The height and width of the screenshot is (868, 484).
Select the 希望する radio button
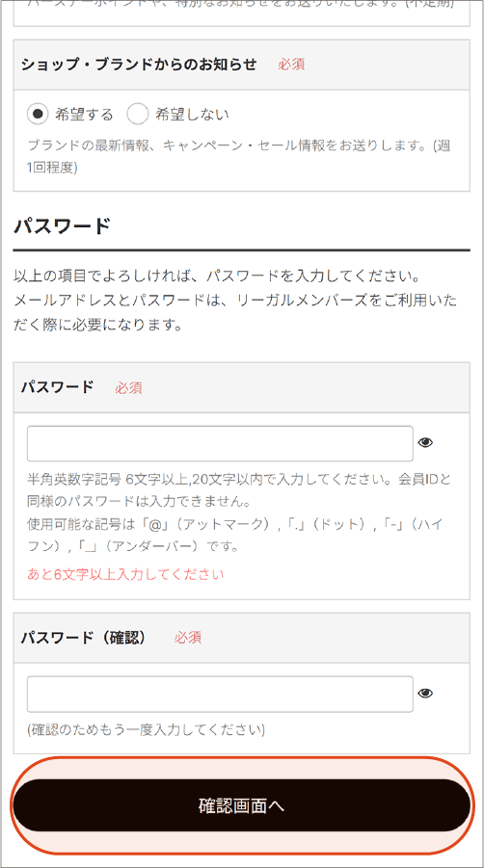pyautogui.click(x=39, y=114)
